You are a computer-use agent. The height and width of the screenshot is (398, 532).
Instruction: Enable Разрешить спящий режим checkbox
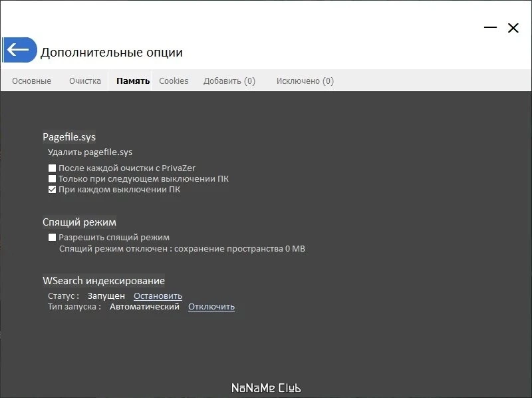(52, 238)
